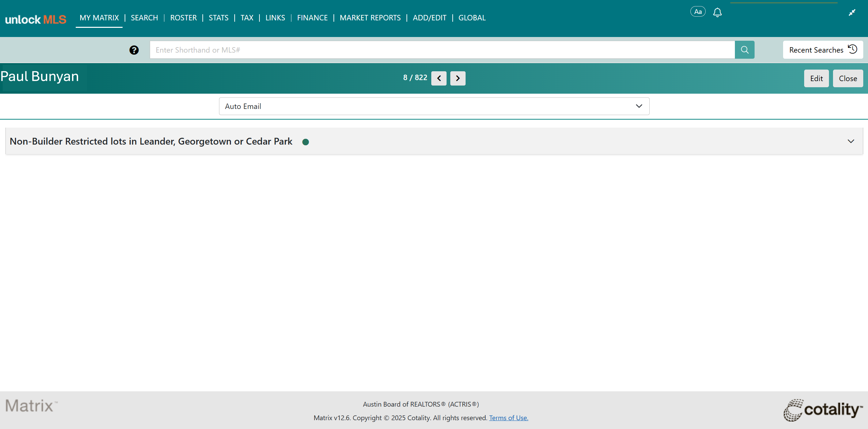
Task: Click the green status dot indicator
Action: [x=306, y=142]
